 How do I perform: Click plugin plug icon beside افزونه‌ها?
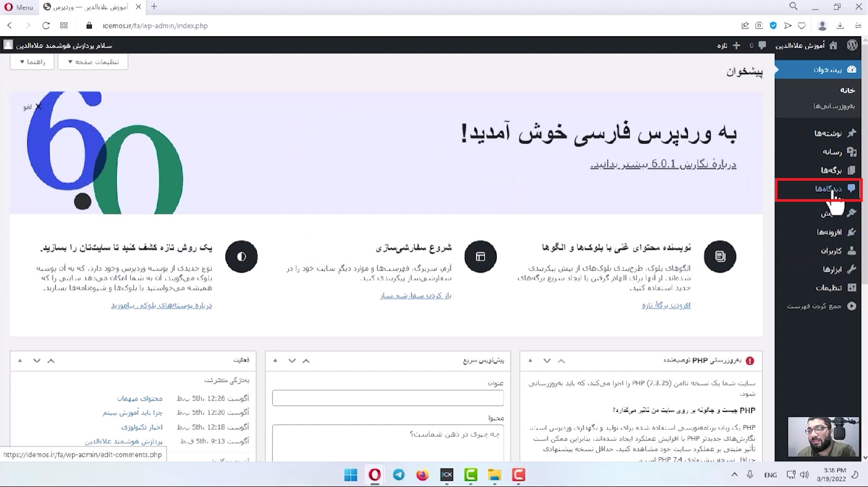tap(852, 232)
